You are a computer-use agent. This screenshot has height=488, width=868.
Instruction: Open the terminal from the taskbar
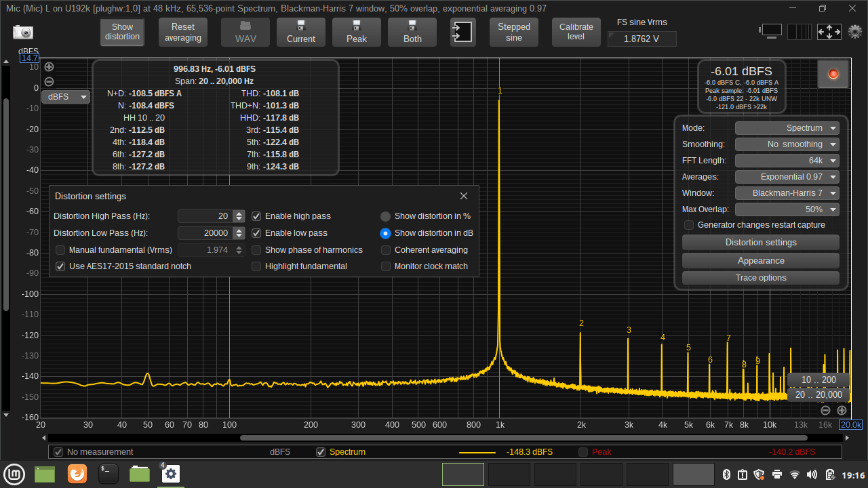tap(108, 474)
